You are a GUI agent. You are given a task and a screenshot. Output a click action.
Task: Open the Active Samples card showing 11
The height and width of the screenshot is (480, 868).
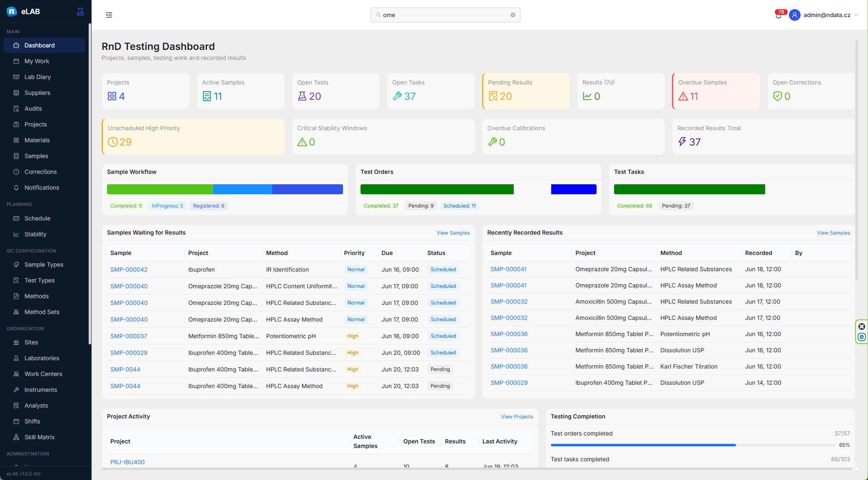coord(241,91)
